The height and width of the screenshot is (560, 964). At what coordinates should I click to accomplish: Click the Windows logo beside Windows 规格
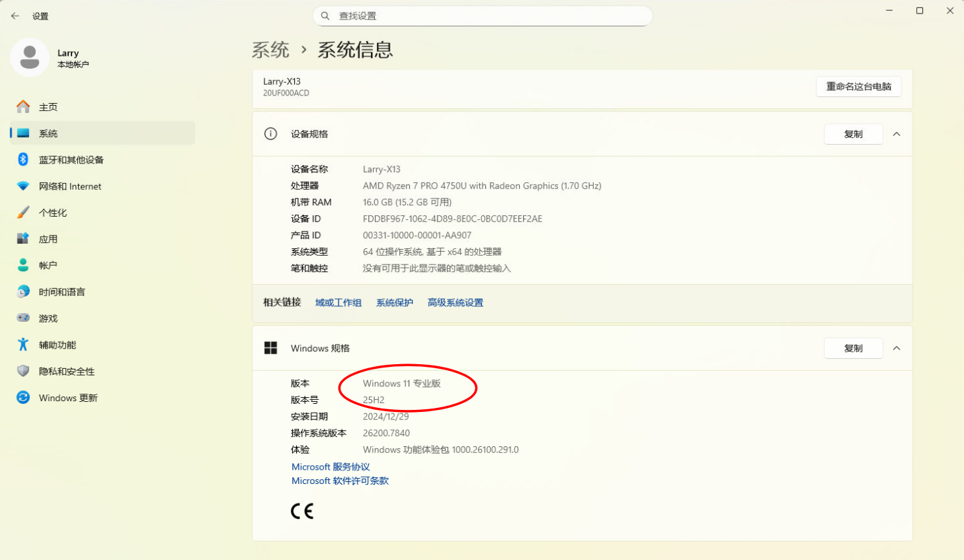(x=271, y=348)
